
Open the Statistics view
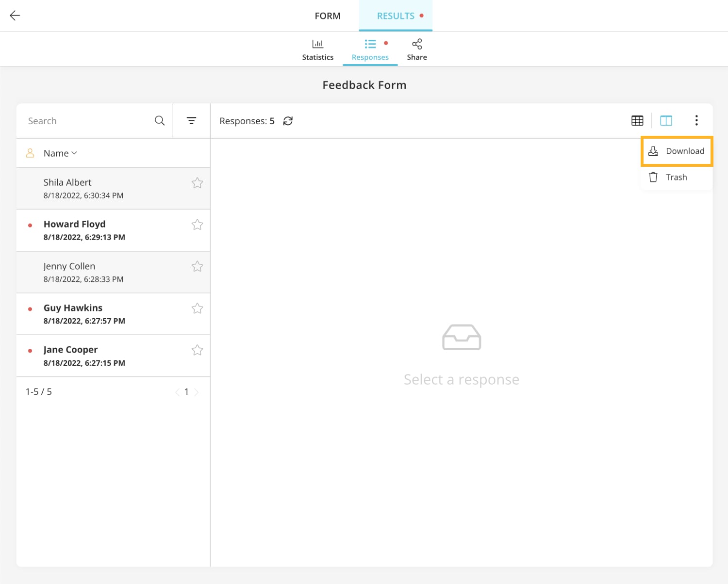coord(317,49)
